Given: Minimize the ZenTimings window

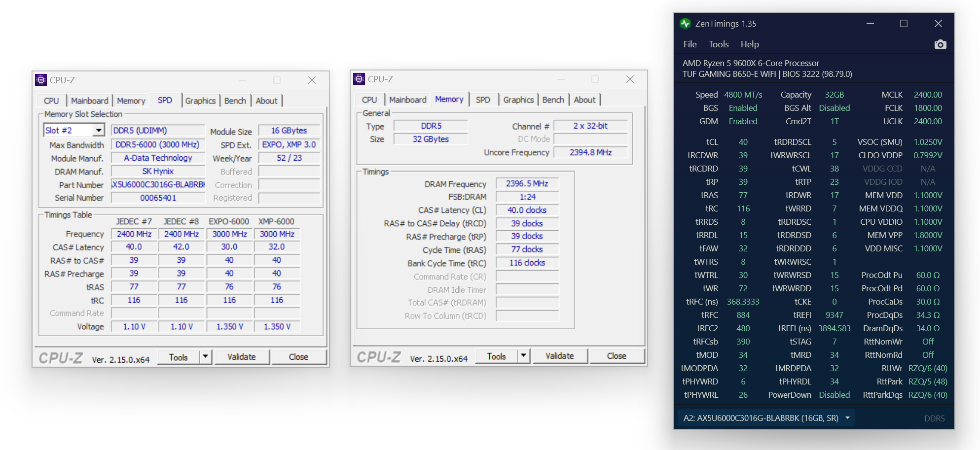Looking at the screenshot, I should coord(870,24).
